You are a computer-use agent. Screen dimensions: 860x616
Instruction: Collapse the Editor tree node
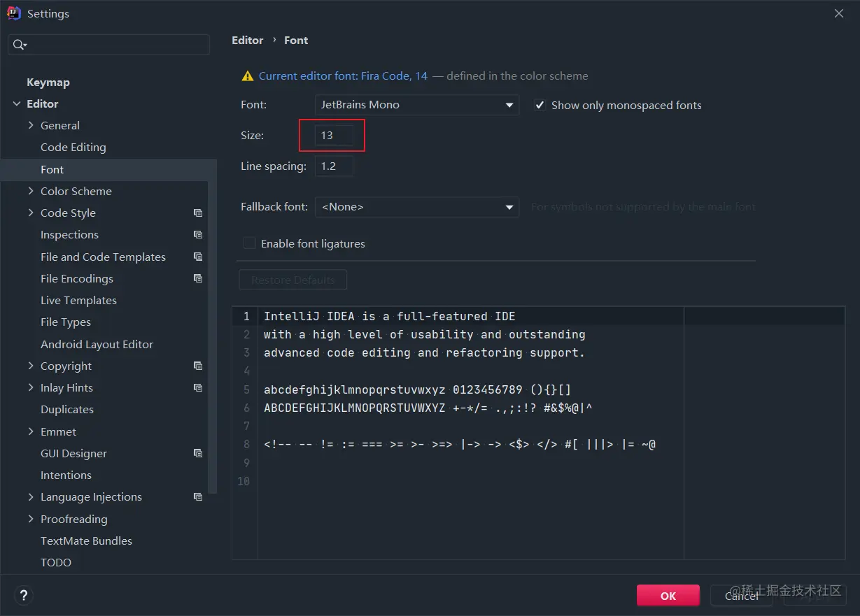[17, 104]
